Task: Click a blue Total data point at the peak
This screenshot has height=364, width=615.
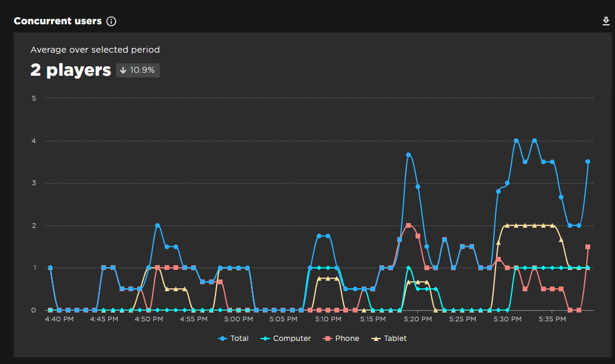Action: pos(516,141)
